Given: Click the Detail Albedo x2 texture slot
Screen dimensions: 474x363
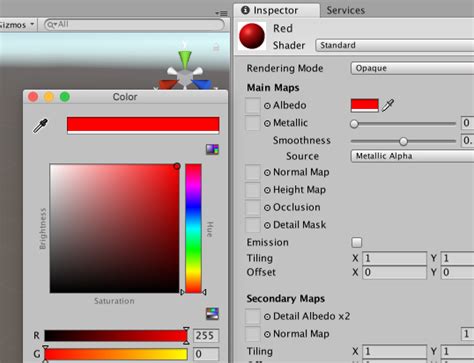Looking at the screenshot, I should pos(252,316).
